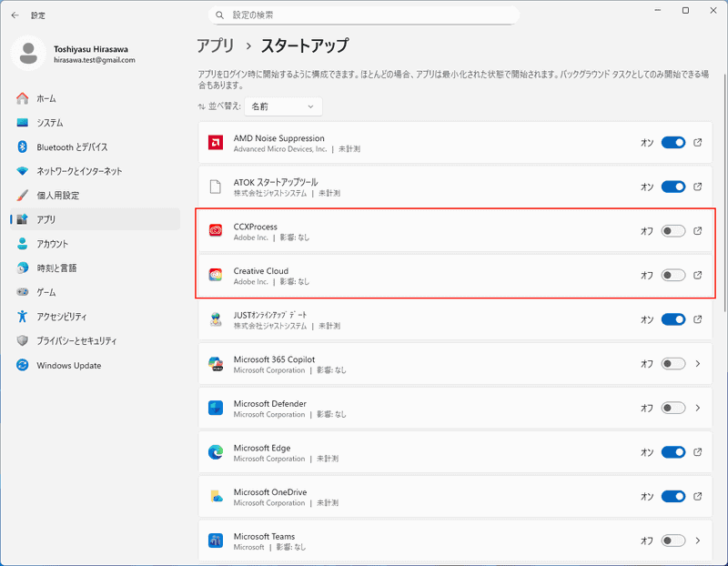
Task: Click the Microsoft OneDrive app icon
Action: pyautogui.click(x=217, y=497)
